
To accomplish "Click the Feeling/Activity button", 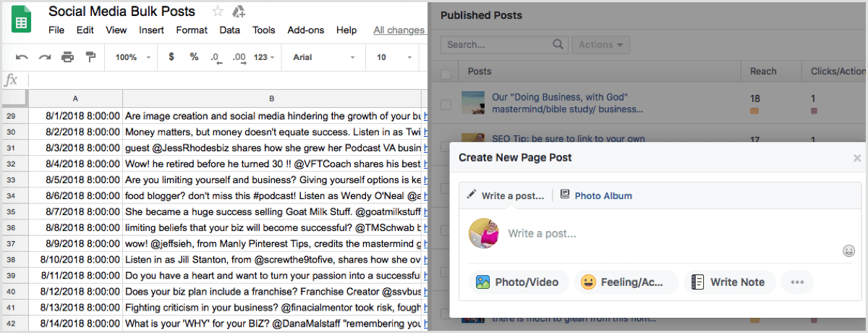I will click(626, 282).
